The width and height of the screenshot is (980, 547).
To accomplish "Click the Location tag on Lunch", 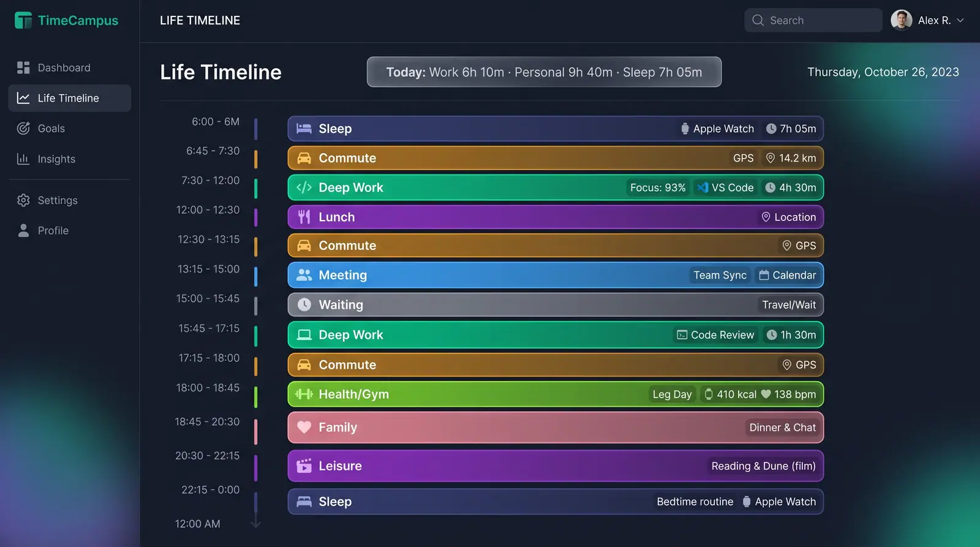I will (x=788, y=217).
